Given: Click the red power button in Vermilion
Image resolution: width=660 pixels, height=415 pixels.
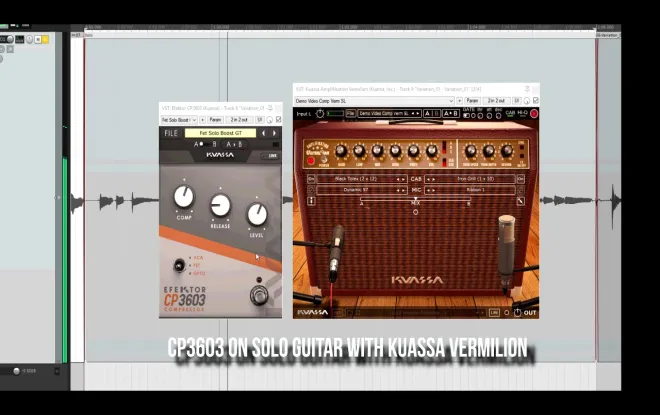Looking at the screenshot, I should 534,114.
